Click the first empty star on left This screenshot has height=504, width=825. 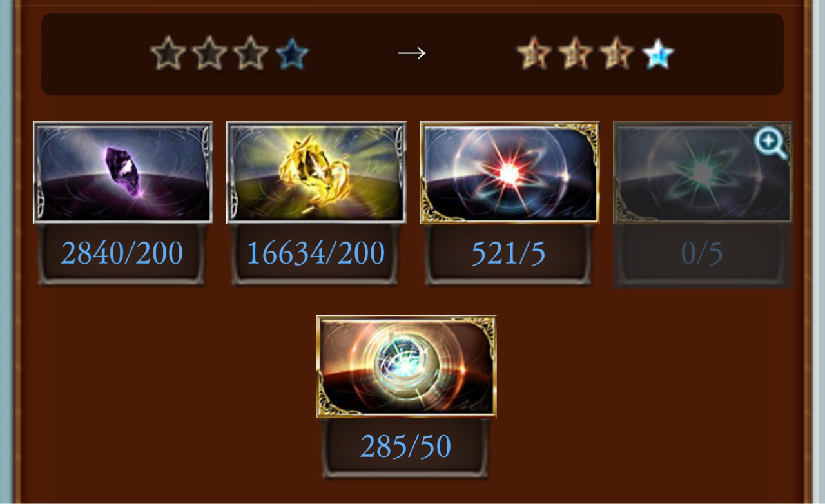click(x=168, y=53)
